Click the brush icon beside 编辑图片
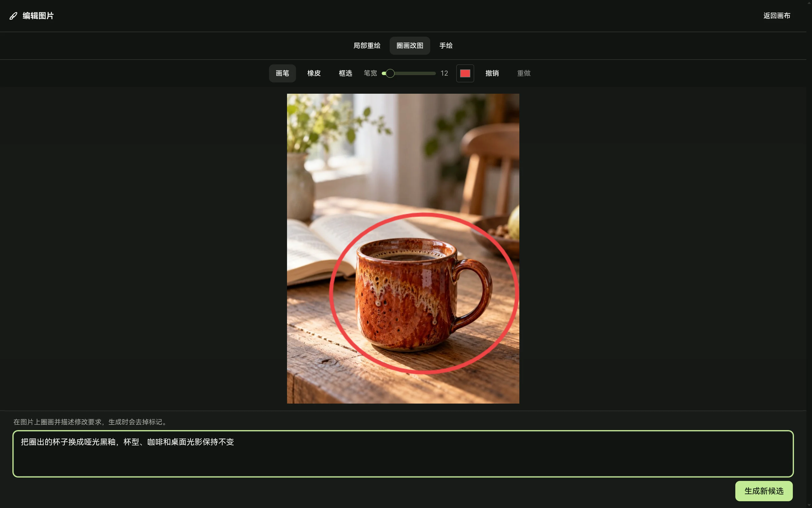The height and width of the screenshot is (508, 812). [14, 16]
